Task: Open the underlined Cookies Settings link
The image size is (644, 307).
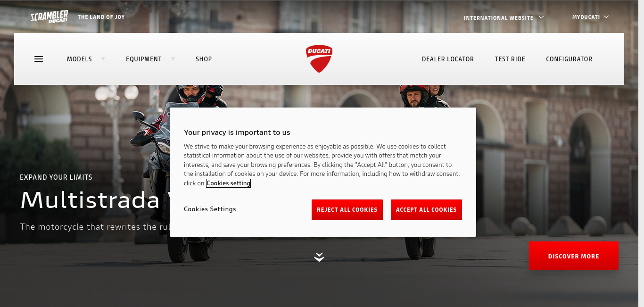Action: pyautogui.click(x=210, y=209)
